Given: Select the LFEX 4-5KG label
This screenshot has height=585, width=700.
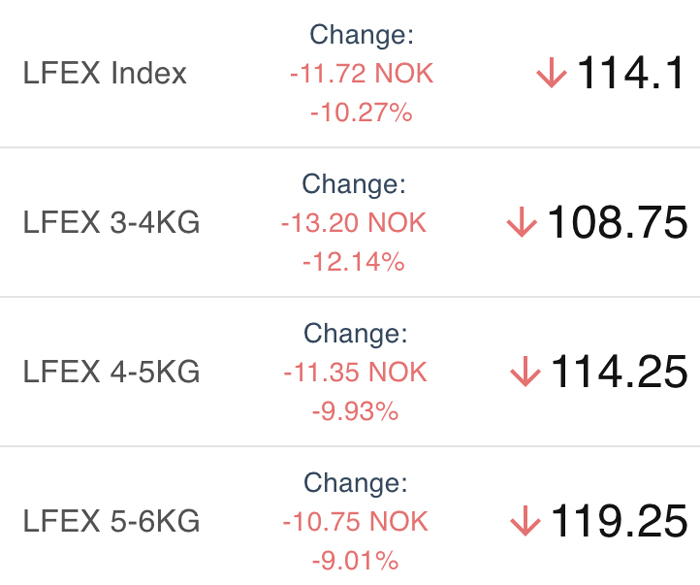Looking at the screenshot, I should coord(111,372).
